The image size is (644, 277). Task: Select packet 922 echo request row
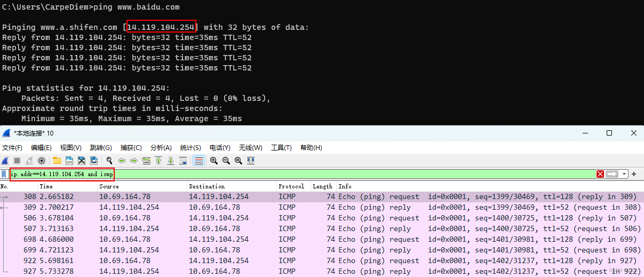322,261
